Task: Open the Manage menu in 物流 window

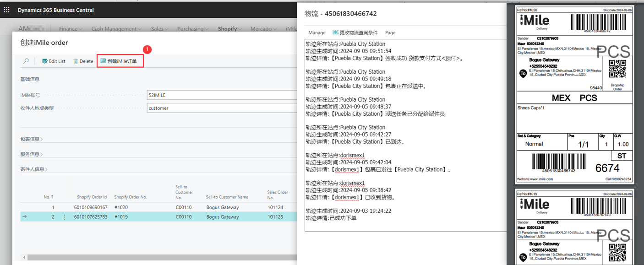Action: (317, 33)
